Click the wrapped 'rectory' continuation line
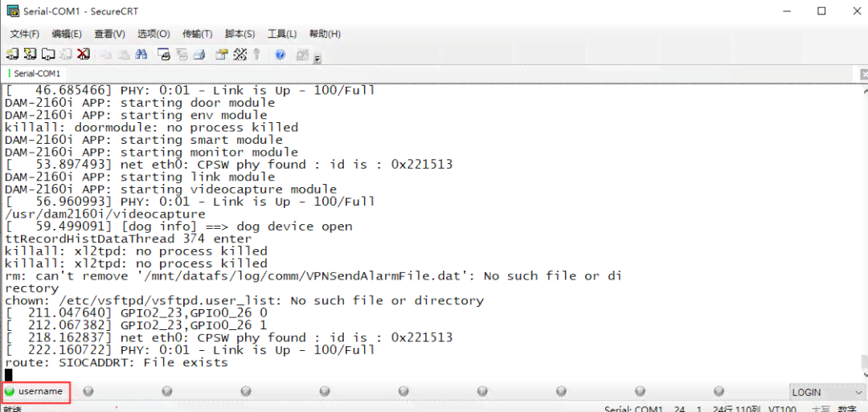 coord(31,288)
